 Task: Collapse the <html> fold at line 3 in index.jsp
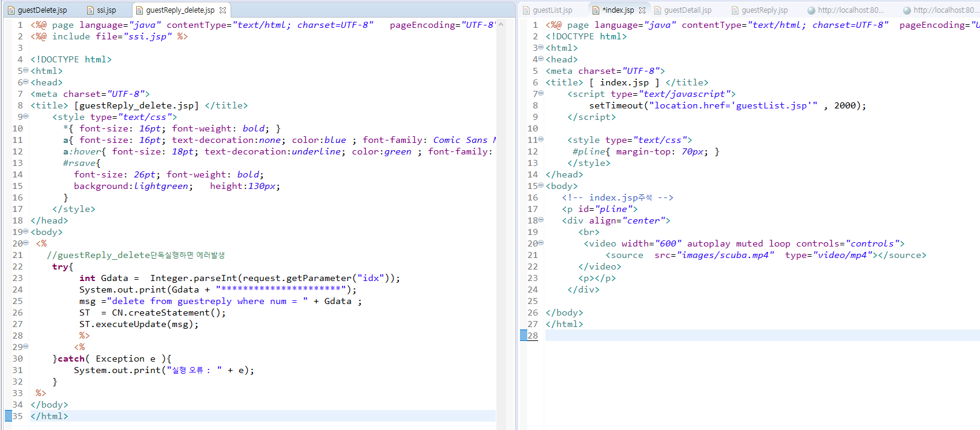pyautogui.click(x=541, y=47)
